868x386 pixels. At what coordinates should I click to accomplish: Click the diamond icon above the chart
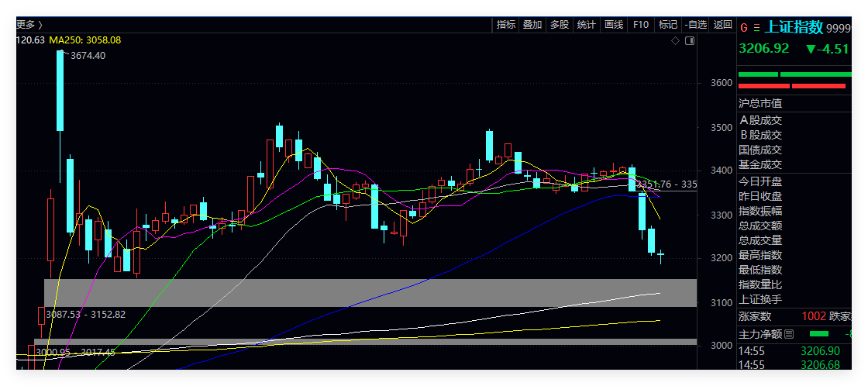click(x=675, y=40)
